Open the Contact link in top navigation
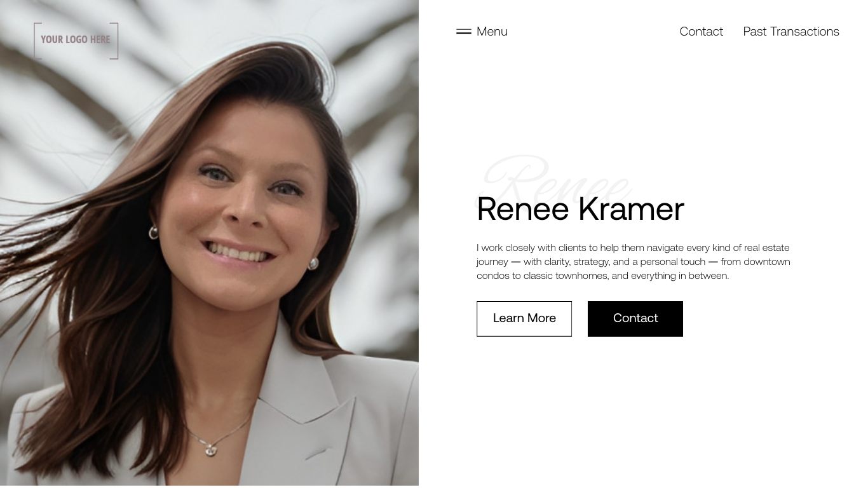The width and height of the screenshot is (868, 488). tap(701, 31)
